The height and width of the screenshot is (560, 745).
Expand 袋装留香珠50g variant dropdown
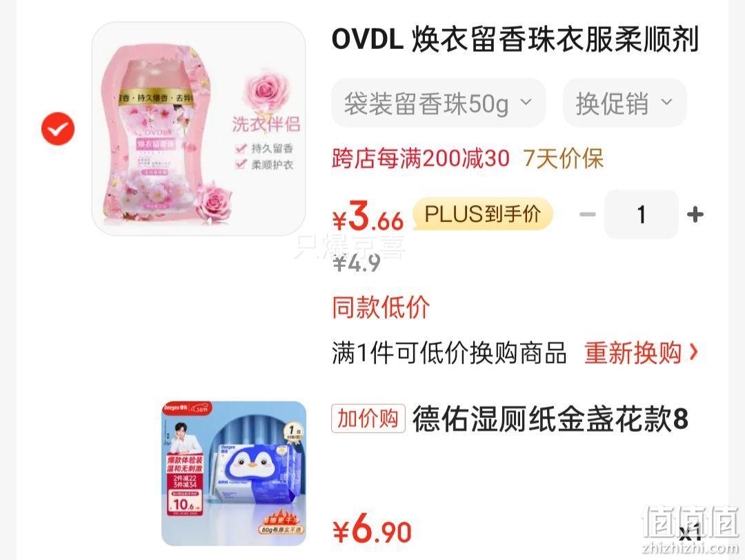coord(439,103)
